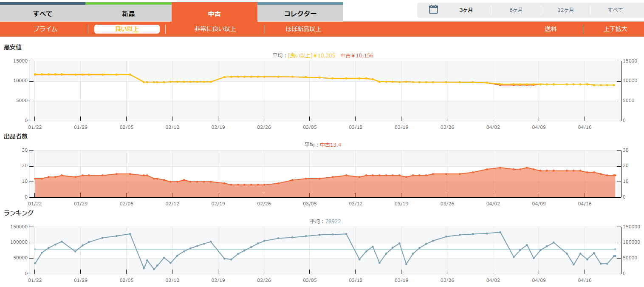Click the calendar icon beside period options
This screenshot has width=644, height=287.
point(433,10)
